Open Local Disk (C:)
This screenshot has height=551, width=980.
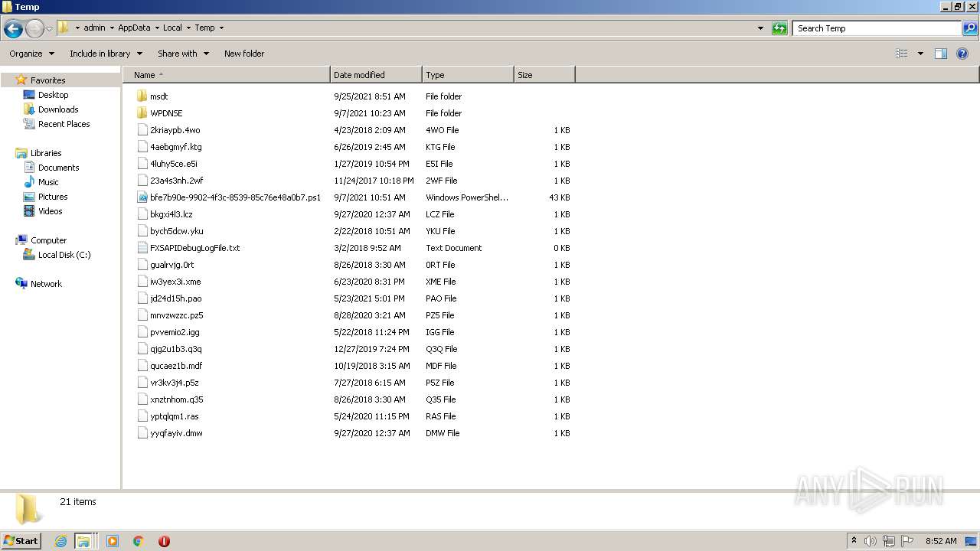coord(64,255)
